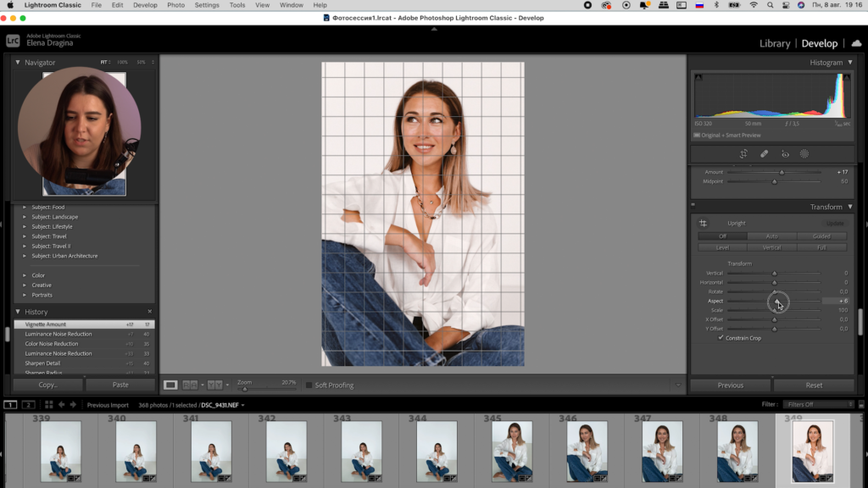Click the Scale slider handle

(x=774, y=310)
